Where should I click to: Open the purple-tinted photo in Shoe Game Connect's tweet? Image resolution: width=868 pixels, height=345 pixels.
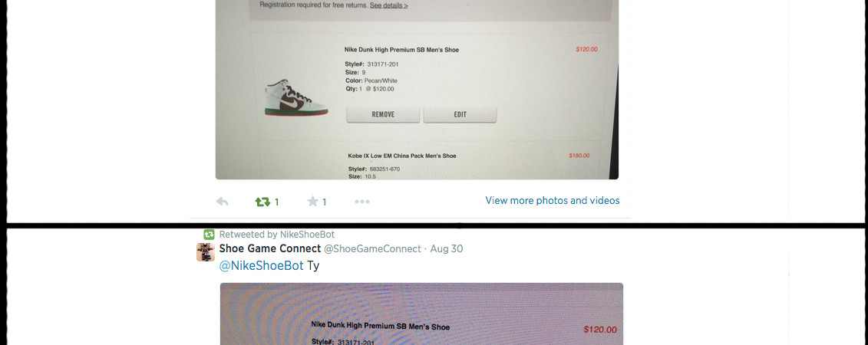coord(421,314)
